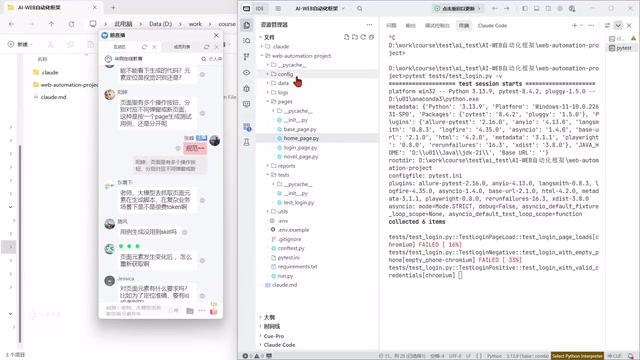Open the testing flask icon in the sidebar
The width and height of the screenshot is (640, 360).
[x=247, y=142]
